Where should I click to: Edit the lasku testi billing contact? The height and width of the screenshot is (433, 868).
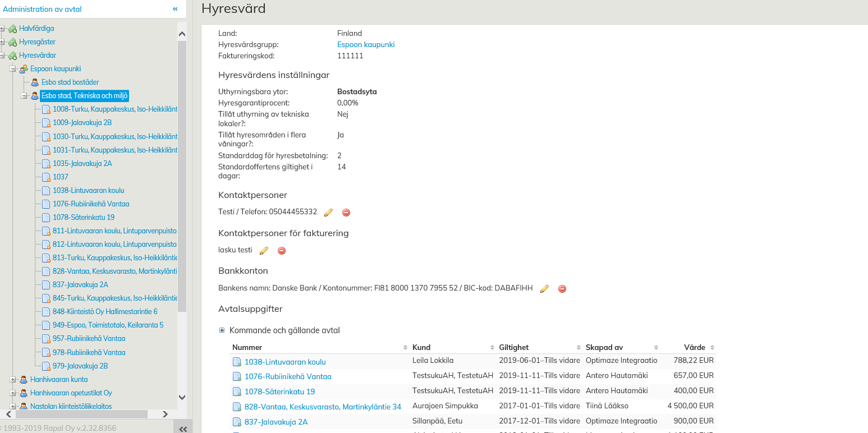[x=264, y=251]
